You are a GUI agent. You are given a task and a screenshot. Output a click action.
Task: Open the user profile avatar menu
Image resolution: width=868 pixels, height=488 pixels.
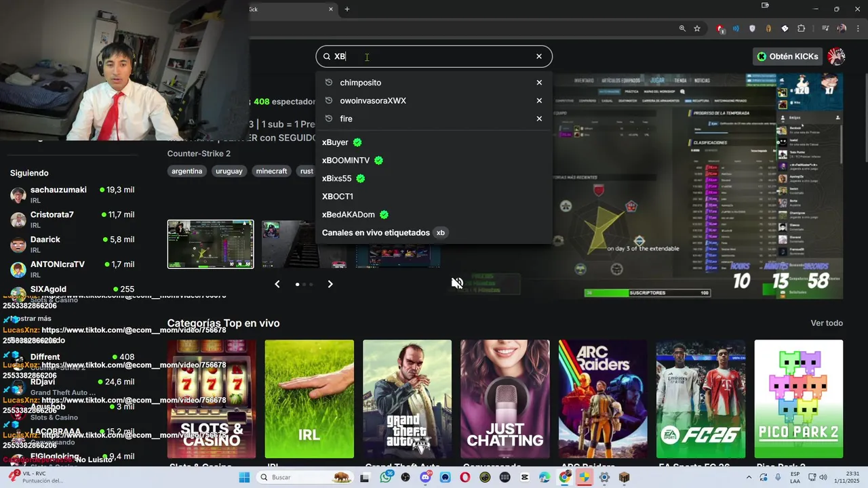(x=837, y=56)
